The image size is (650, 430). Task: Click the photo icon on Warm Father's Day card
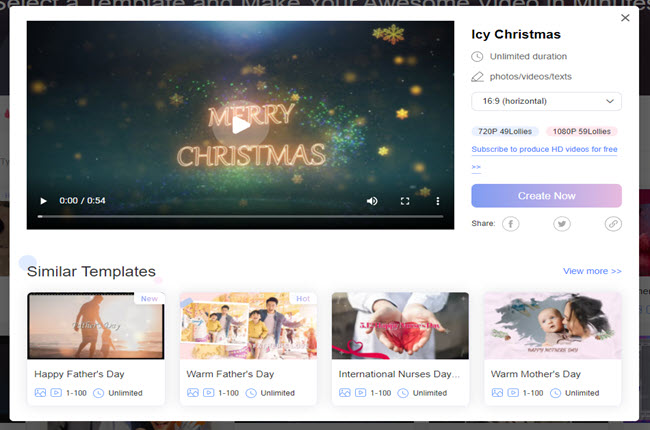pyautogui.click(x=193, y=393)
